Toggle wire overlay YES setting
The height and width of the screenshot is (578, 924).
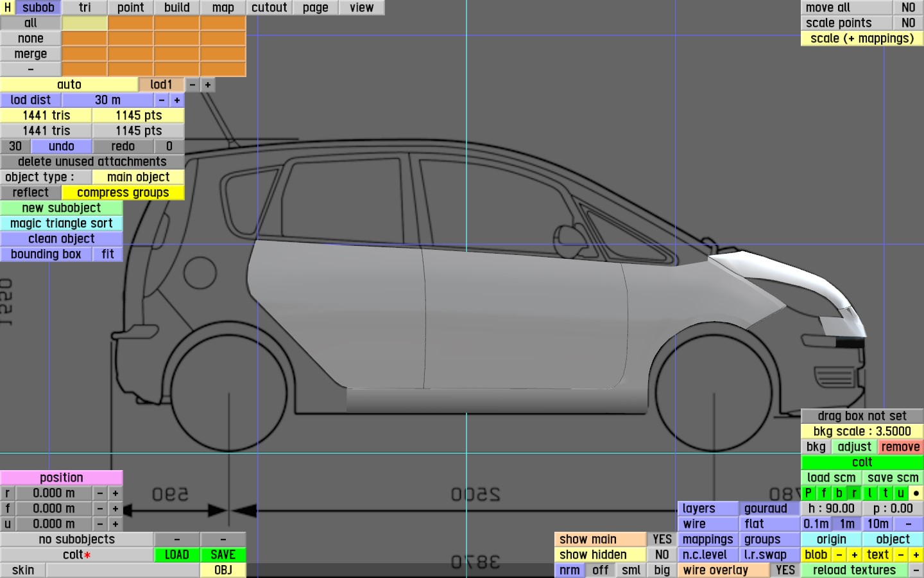pos(785,570)
